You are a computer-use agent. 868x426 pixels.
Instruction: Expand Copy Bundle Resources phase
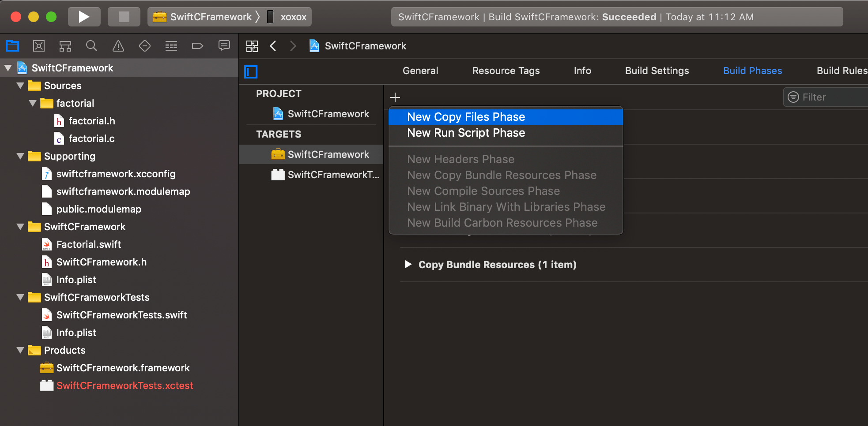(x=408, y=264)
